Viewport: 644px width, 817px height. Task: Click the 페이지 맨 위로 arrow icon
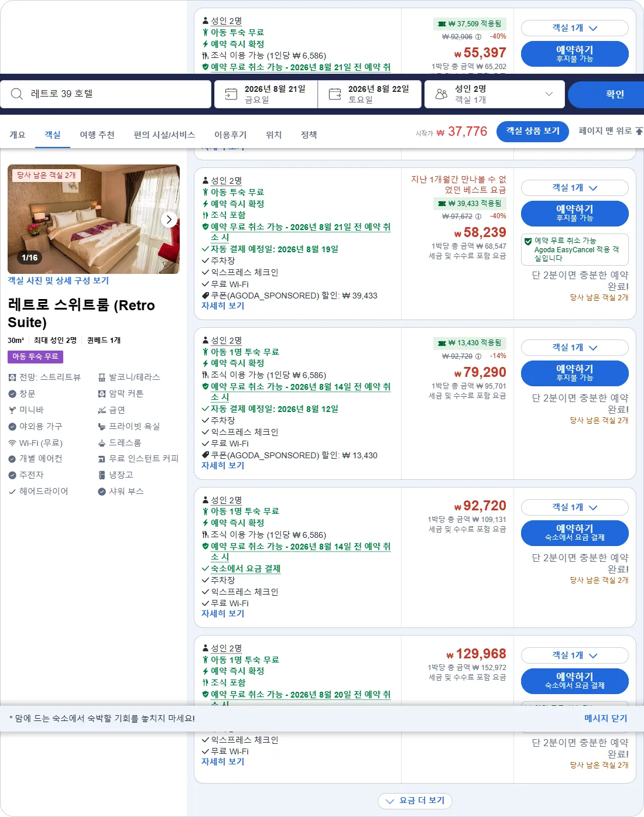[639, 131]
